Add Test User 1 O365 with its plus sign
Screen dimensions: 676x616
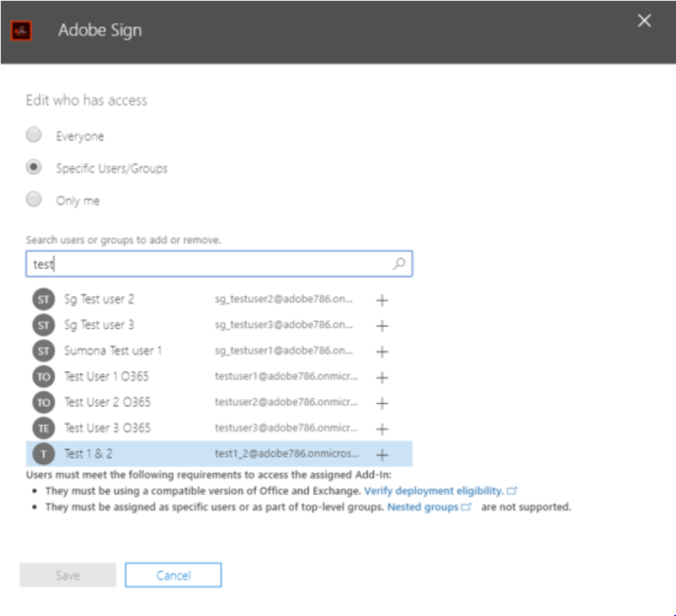click(x=382, y=377)
